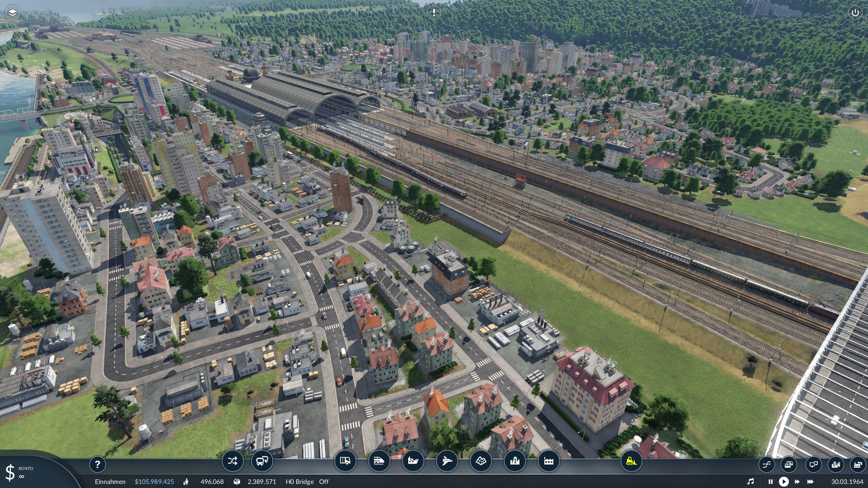Viewport: 868px width, 488px height.
Task: Open the vehicle manager bus icon
Action: [x=262, y=461]
